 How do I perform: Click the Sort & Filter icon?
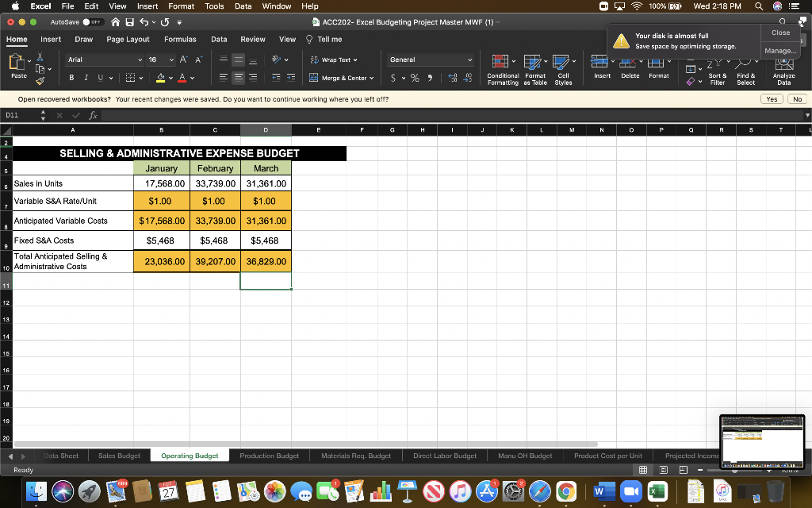click(x=718, y=69)
